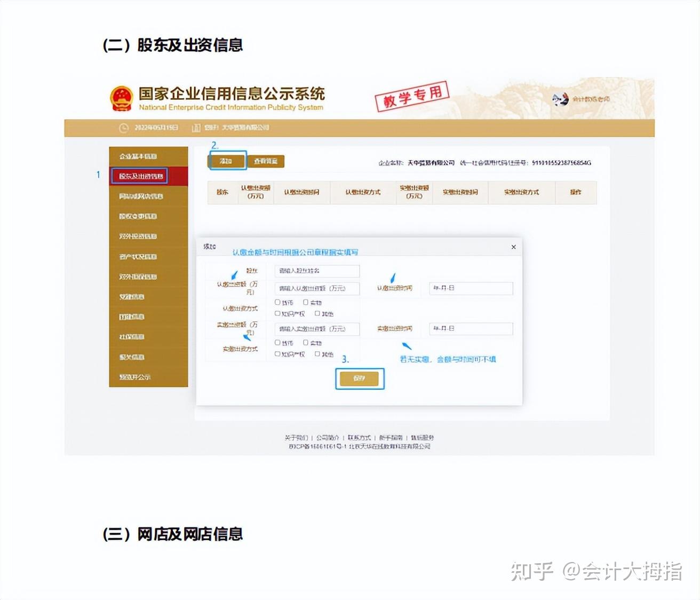
Task: Open 企业基本信息 in the sidebar
Action: (x=148, y=156)
